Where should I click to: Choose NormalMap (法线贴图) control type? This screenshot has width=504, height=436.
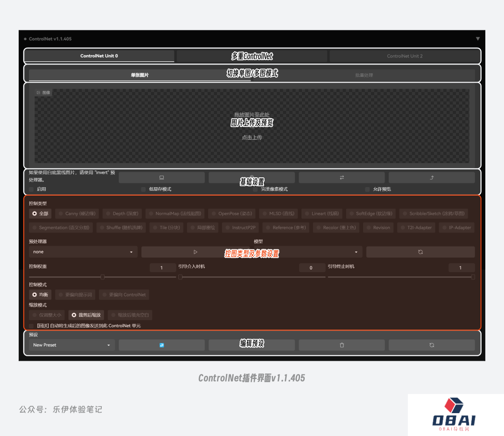(x=175, y=213)
